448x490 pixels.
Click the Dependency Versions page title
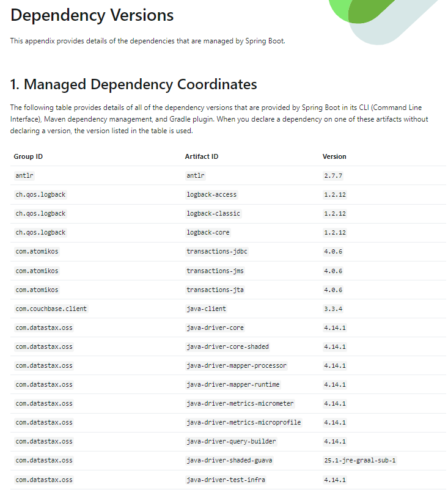[x=92, y=15]
